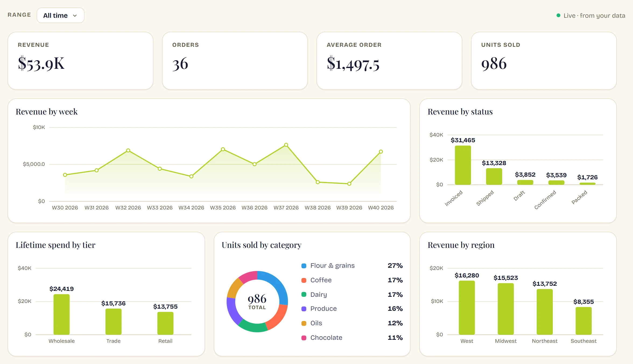
Task: Click the W32 2026 data point
Action: click(128, 150)
